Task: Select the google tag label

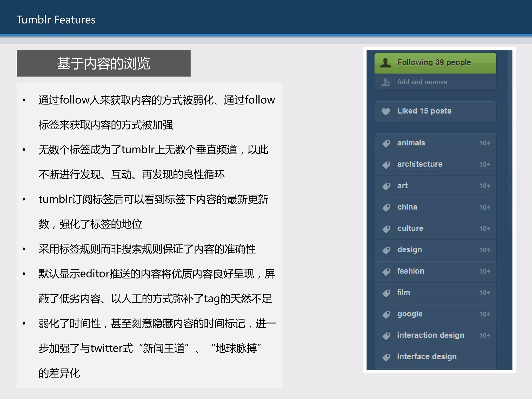Action: [410, 314]
